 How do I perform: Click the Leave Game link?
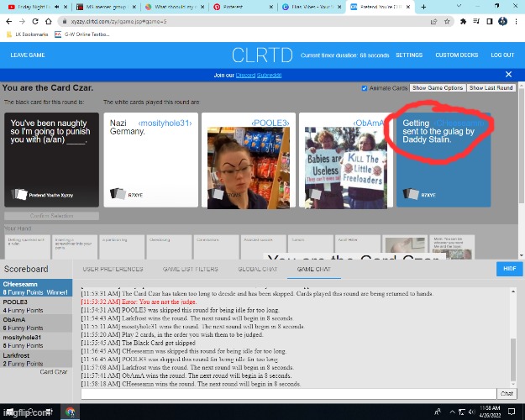point(27,55)
